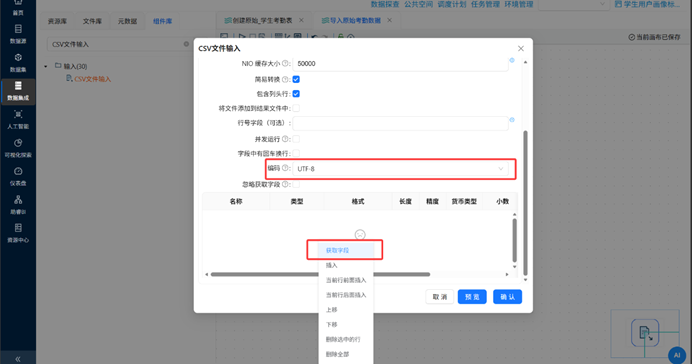Uncheck the 简易转换 checkbox
692x364 pixels.
click(296, 79)
